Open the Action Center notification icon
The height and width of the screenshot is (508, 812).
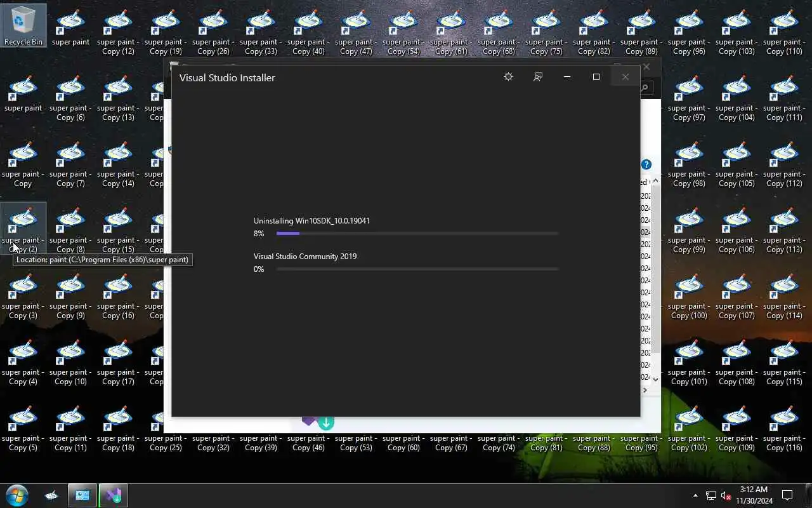(787, 495)
